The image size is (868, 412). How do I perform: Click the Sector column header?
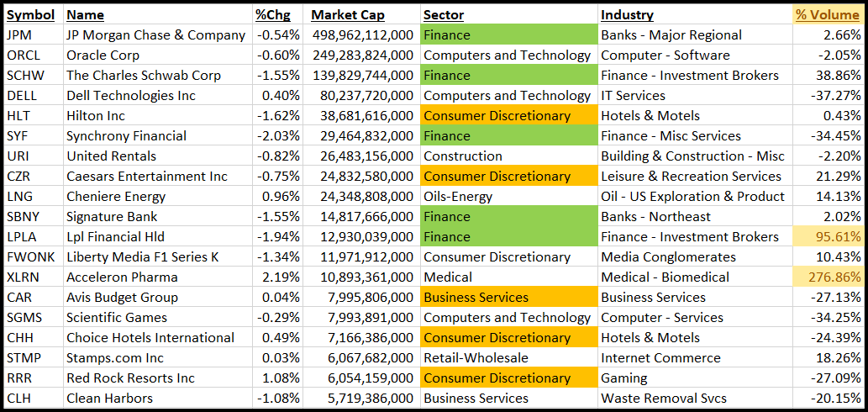(444, 15)
